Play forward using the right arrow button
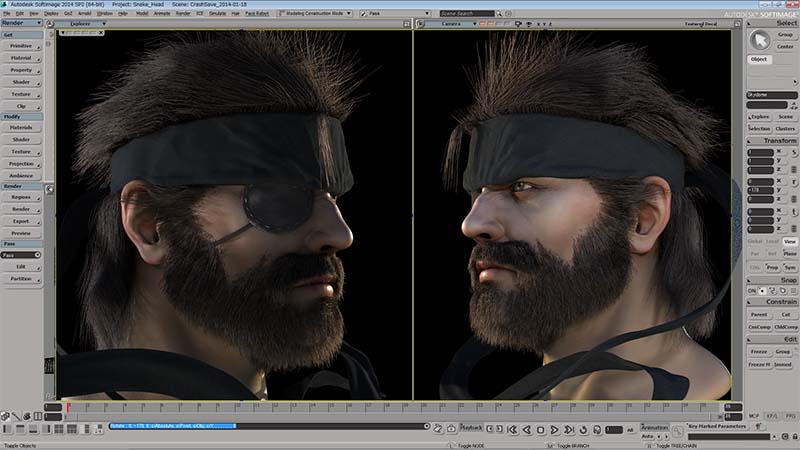Screen dimensions: 800x450 (x=555, y=430)
